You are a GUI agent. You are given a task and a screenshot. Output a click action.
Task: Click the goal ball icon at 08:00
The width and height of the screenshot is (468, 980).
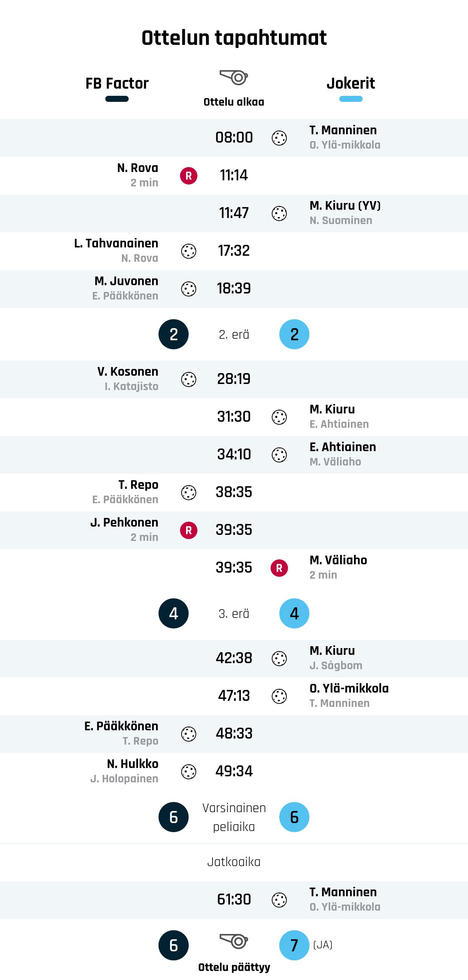279,138
